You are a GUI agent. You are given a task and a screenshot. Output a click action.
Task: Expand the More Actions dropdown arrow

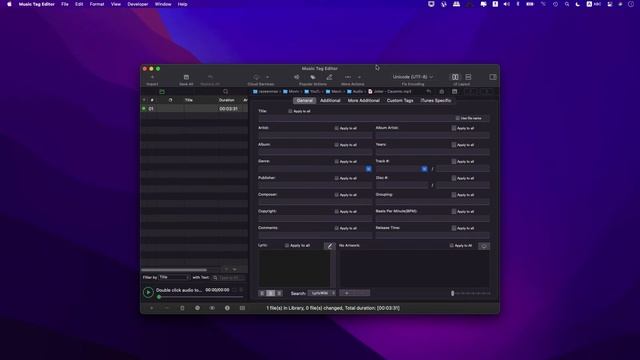coord(359,77)
